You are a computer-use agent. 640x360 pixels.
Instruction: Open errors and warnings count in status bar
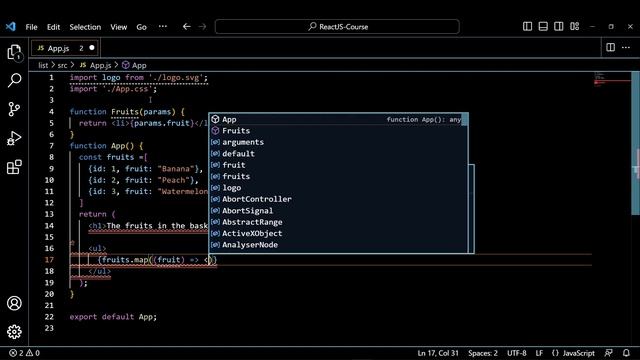point(24,353)
